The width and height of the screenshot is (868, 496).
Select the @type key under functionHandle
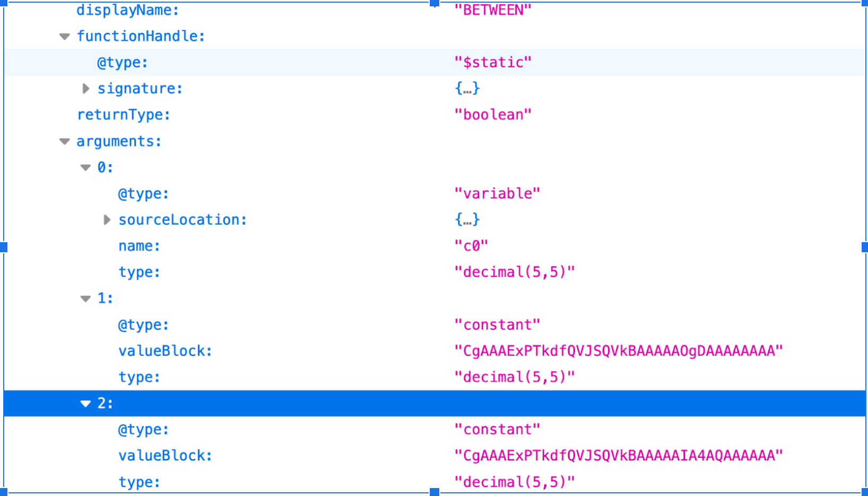[x=123, y=63]
